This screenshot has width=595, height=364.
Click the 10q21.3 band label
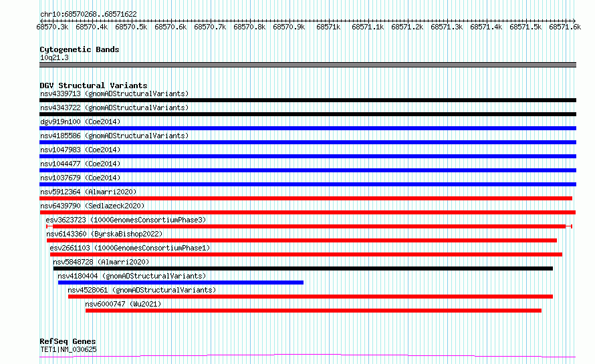coord(54,57)
